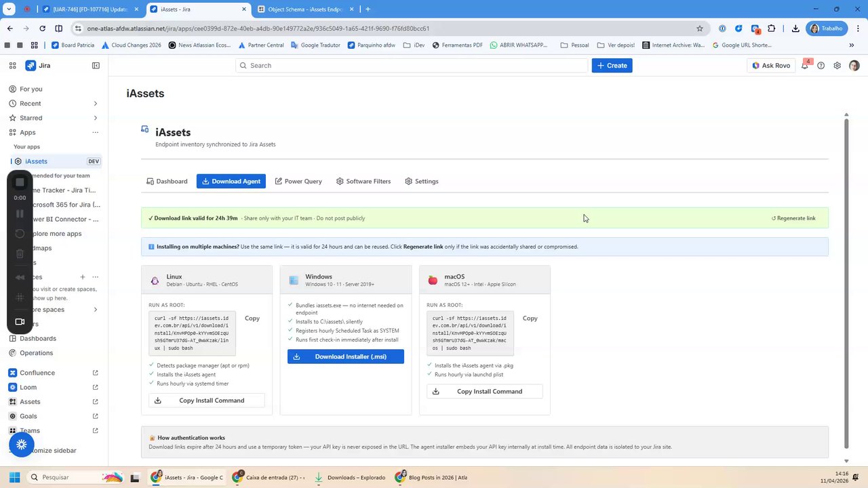868x488 pixels.
Task: Open the external link icon next to Goals
Action: pyautogui.click(x=95, y=416)
